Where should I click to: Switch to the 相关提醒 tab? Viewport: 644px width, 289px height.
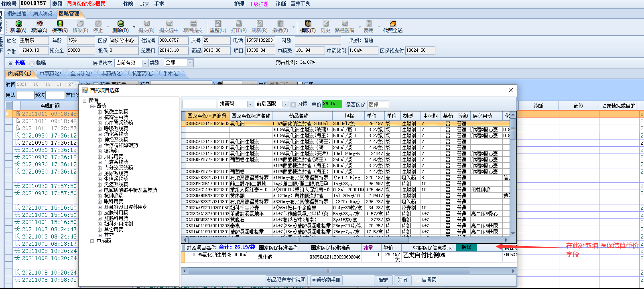[17, 14]
